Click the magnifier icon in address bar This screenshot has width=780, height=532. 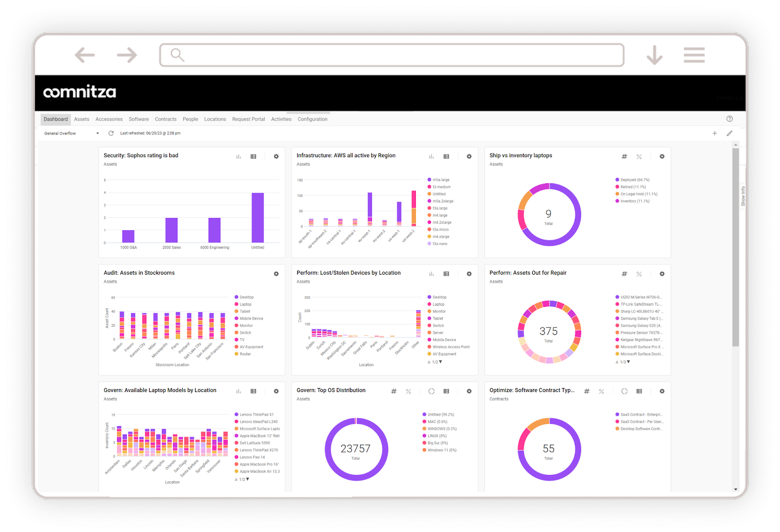coord(177,55)
